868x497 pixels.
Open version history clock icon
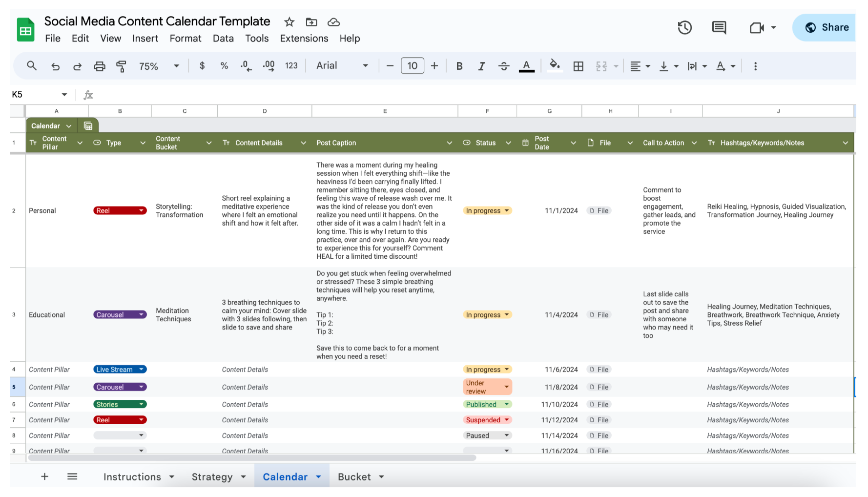pos(685,27)
